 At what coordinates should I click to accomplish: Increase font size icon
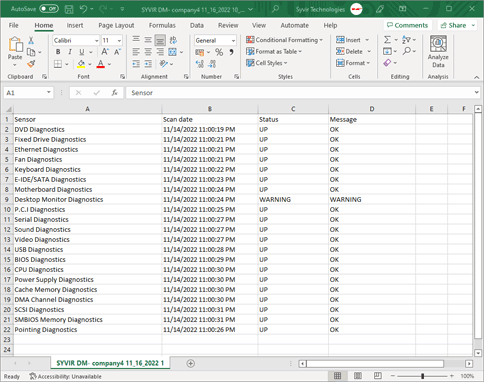pyautogui.click(x=105, y=52)
